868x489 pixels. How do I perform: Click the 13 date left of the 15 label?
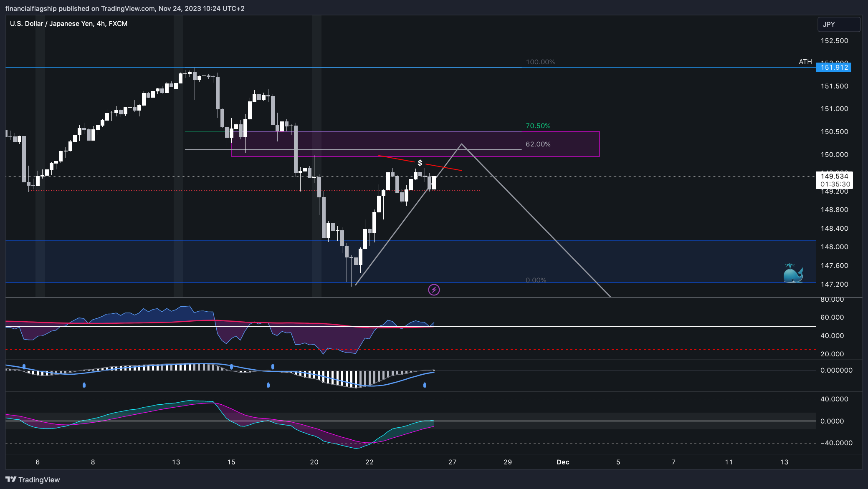[176, 462]
